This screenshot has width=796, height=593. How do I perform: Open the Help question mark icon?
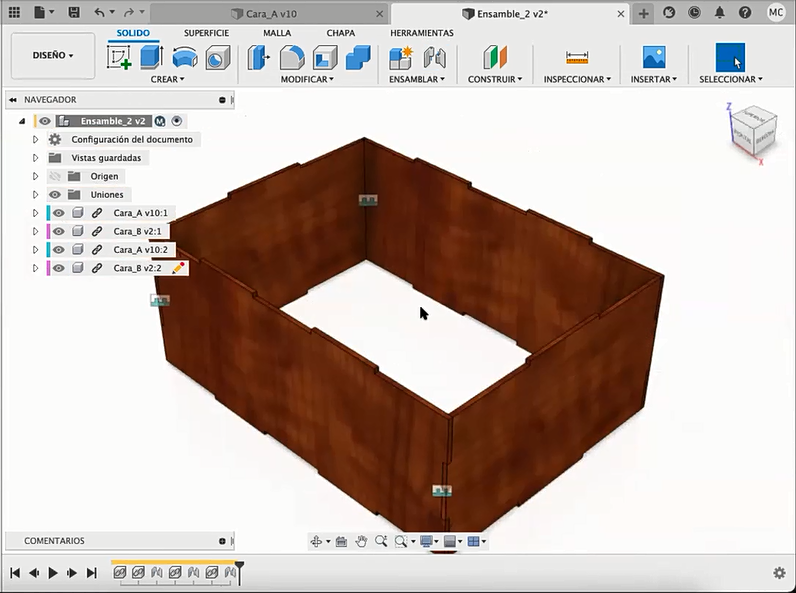(745, 13)
